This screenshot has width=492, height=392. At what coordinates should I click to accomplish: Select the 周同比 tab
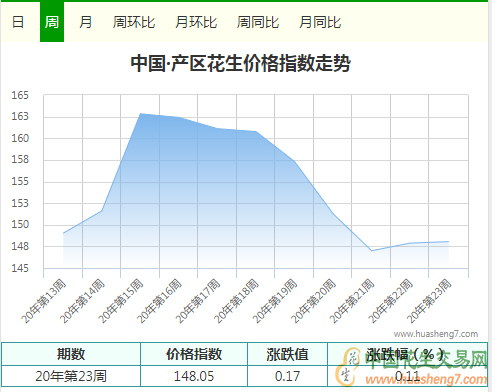(258, 22)
